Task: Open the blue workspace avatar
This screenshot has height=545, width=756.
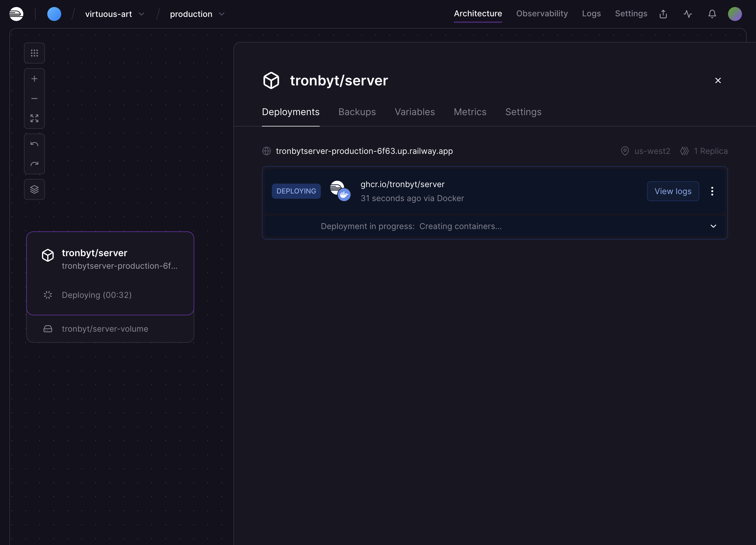Action: coord(54,14)
